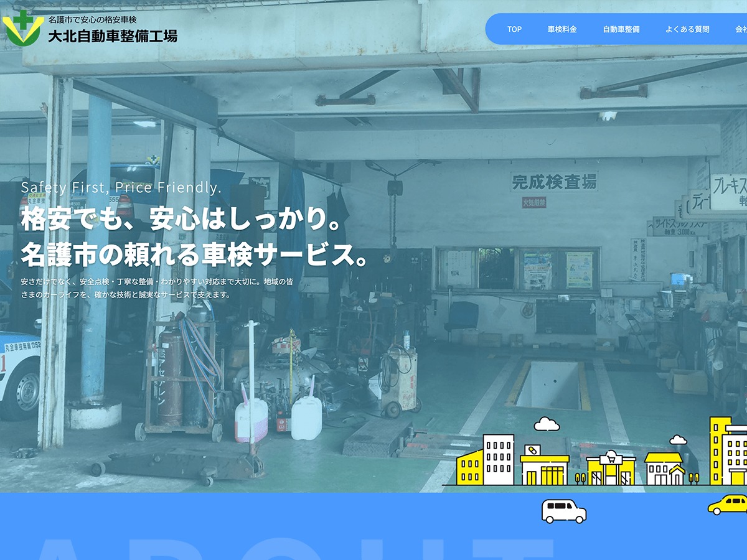Click the green and yellow V logo icon
Image resolution: width=747 pixels, height=560 pixels.
pos(23,29)
